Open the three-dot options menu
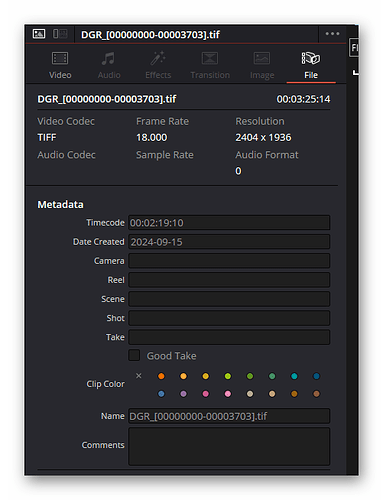The width and height of the screenshot is (383, 500). coord(332,34)
